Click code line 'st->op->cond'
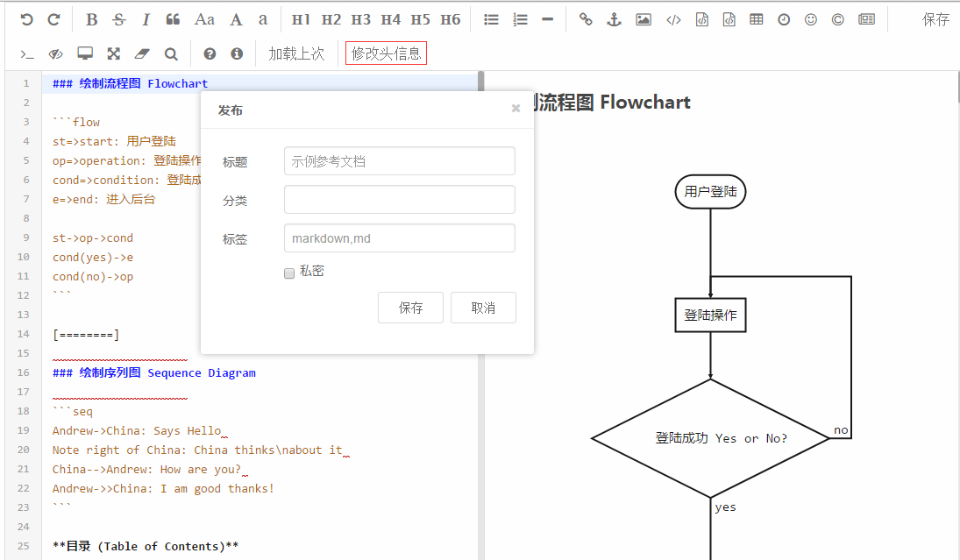960x560 pixels. (93, 237)
